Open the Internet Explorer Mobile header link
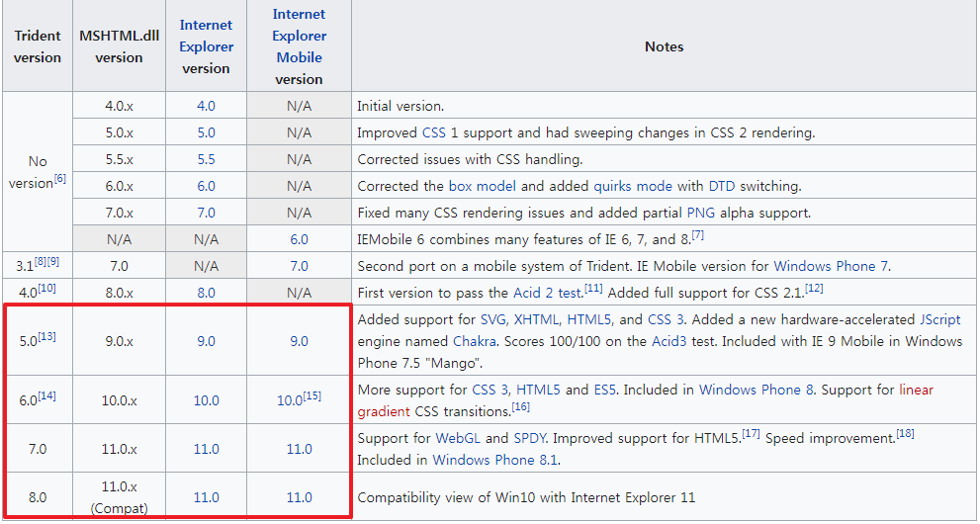Image resolution: width=980 pixels, height=524 pixels. pos(299,36)
